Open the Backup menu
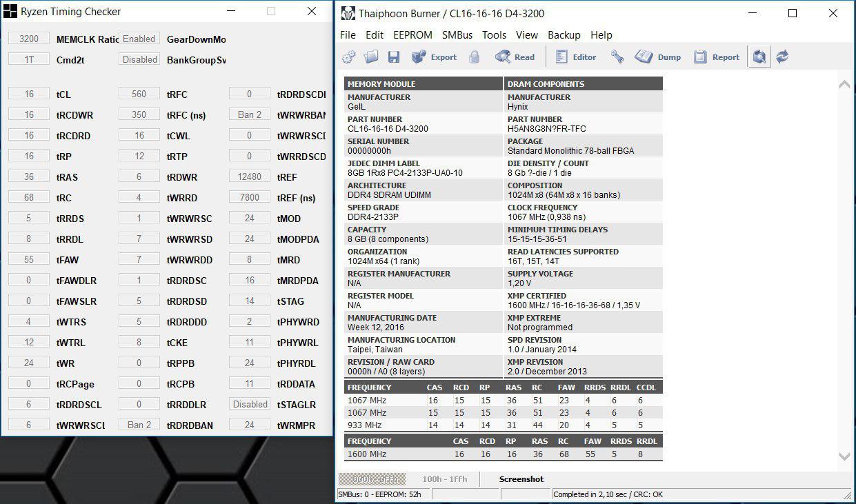This screenshot has height=504, width=856. coord(564,35)
